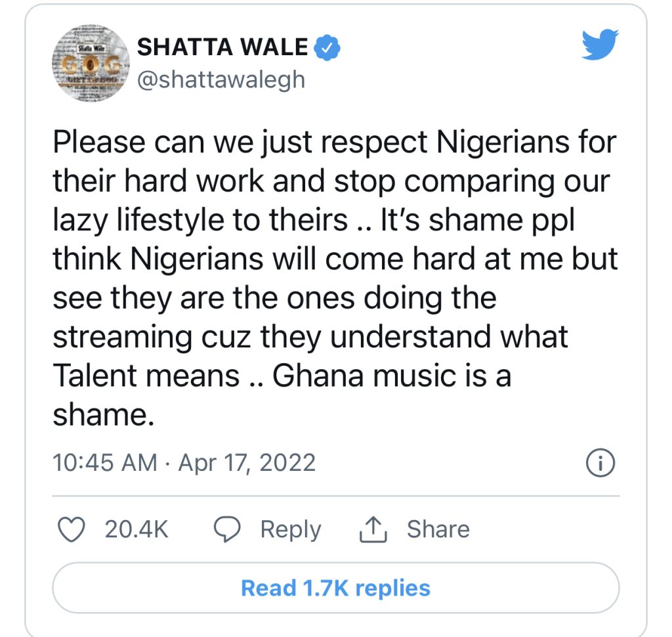Click the SHATTA WALE display name

222,47
